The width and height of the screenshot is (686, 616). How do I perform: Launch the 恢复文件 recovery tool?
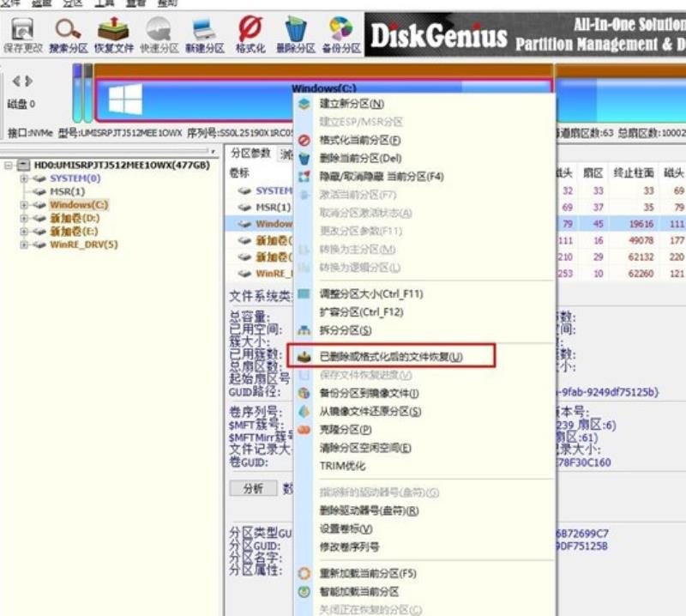[x=114, y=35]
